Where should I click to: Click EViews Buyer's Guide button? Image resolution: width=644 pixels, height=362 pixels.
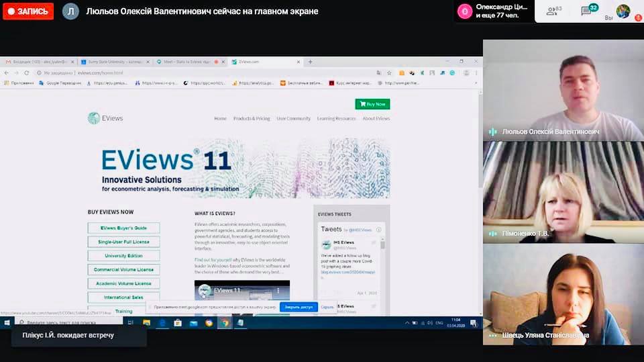[123, 228]
